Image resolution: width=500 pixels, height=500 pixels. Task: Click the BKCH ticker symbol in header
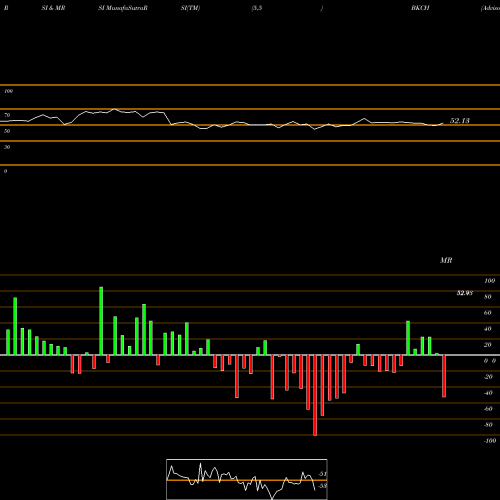coord(420,8)
